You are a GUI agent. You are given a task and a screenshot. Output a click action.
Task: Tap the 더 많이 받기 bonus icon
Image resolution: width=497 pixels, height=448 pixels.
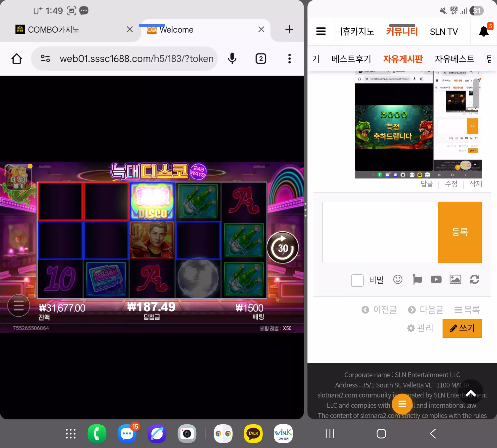pos(19,178)
